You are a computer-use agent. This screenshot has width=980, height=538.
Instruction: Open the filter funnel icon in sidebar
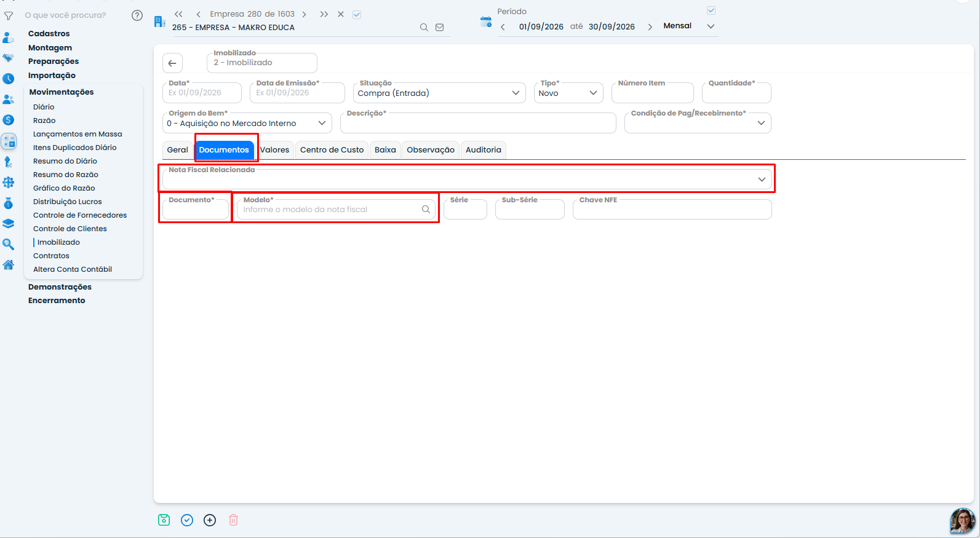tap(9, 16)
